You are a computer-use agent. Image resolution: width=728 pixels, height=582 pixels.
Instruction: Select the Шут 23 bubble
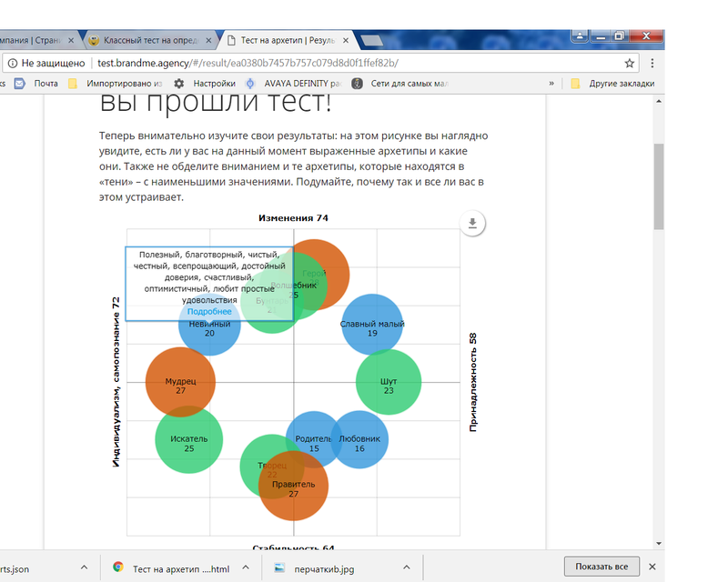click(x=389, y=382)
